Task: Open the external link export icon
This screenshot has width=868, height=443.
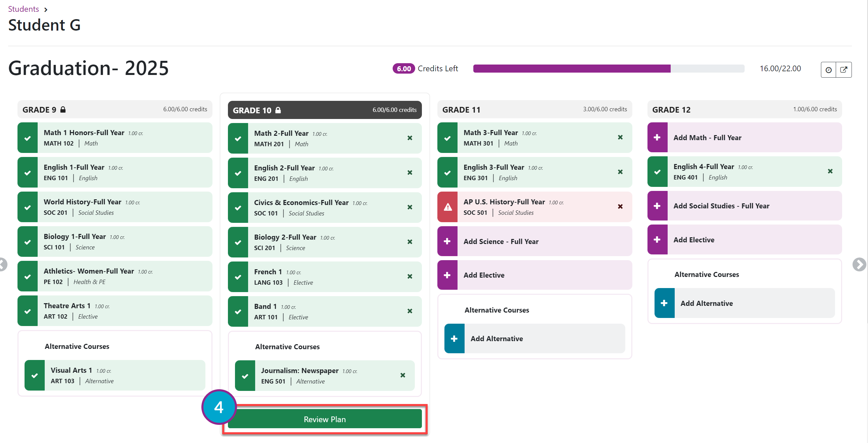Action: click(843, 70)
